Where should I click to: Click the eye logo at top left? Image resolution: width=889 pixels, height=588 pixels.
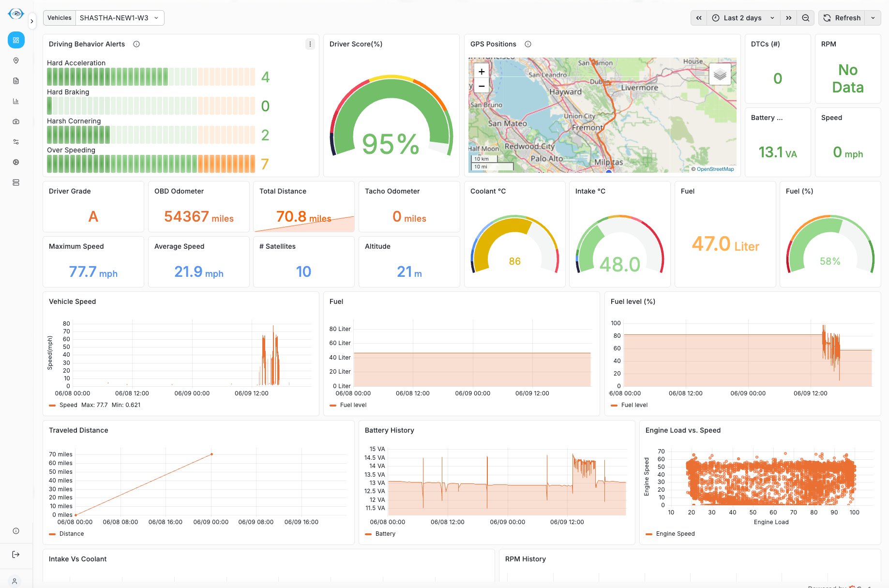pos(16,14)
